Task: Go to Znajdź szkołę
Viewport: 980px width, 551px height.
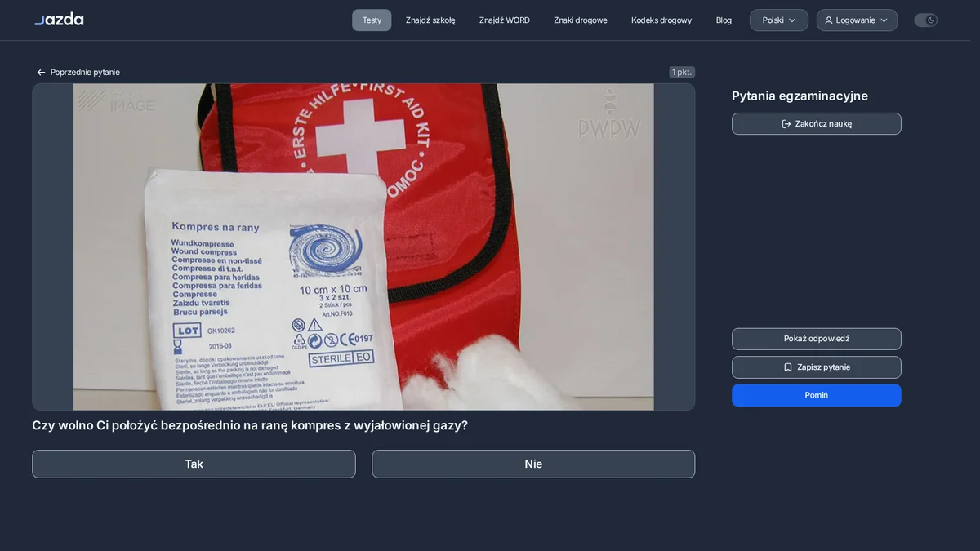Action: point(430,20)
